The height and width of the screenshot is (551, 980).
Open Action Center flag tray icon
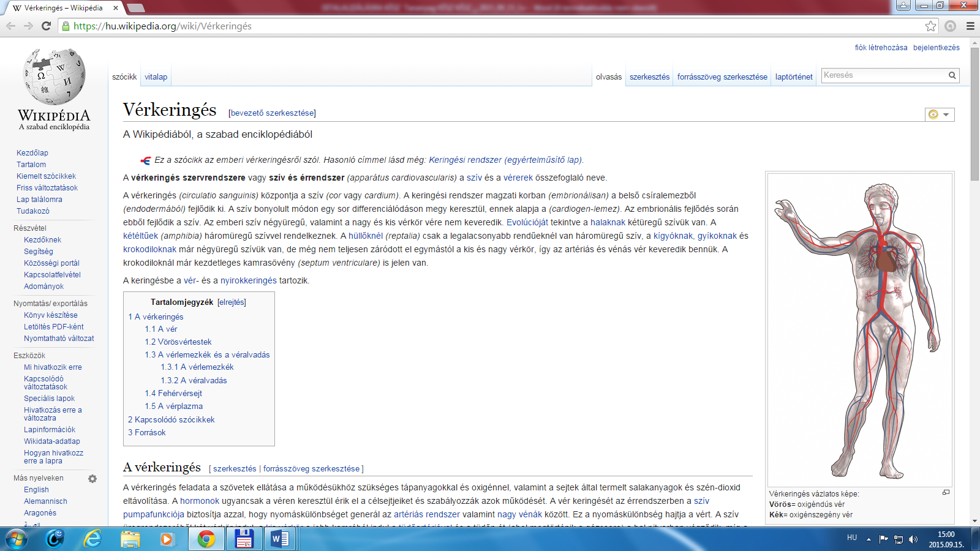[x=883, y=539]
